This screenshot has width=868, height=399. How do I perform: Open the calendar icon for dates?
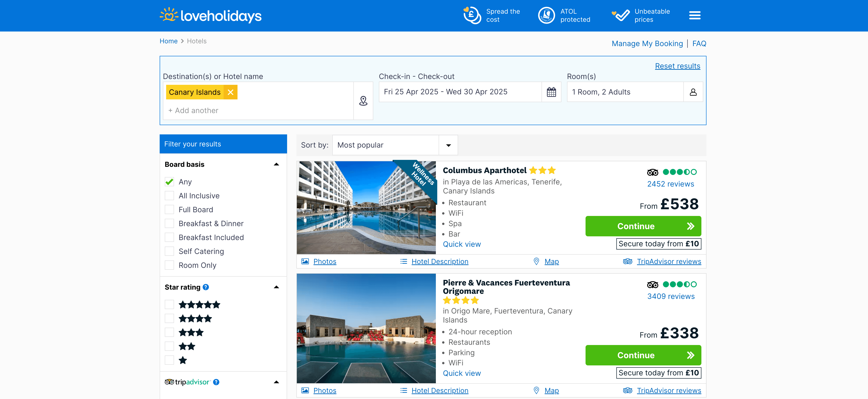(551, 92)
